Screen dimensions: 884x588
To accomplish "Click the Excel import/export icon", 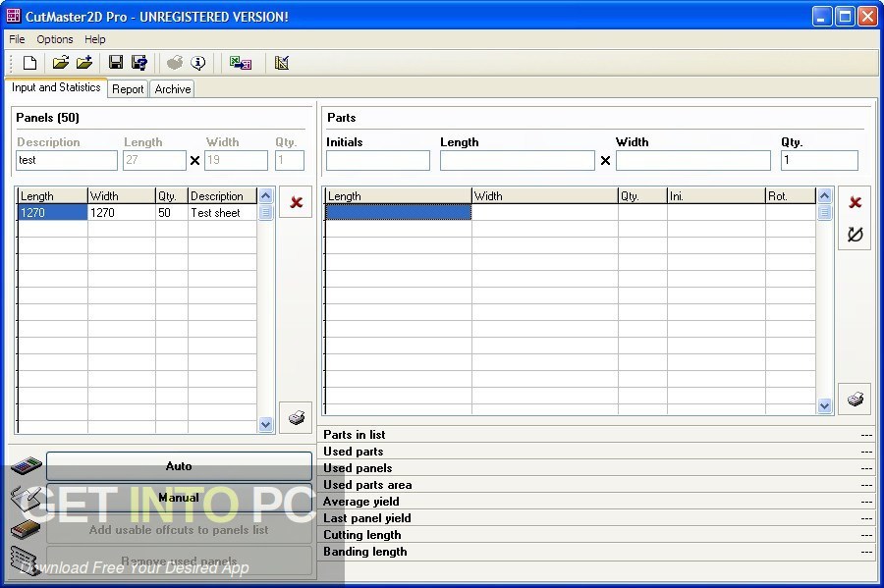I will [241, 63].
